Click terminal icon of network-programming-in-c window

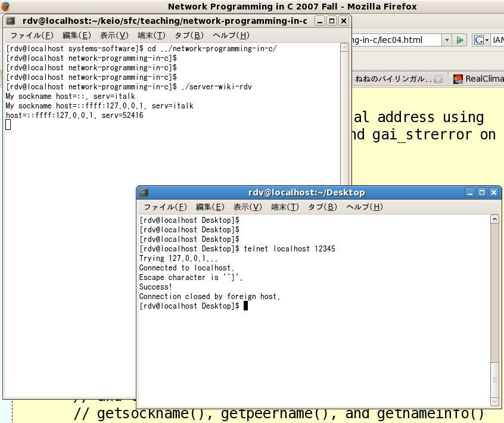click(10, 21)
